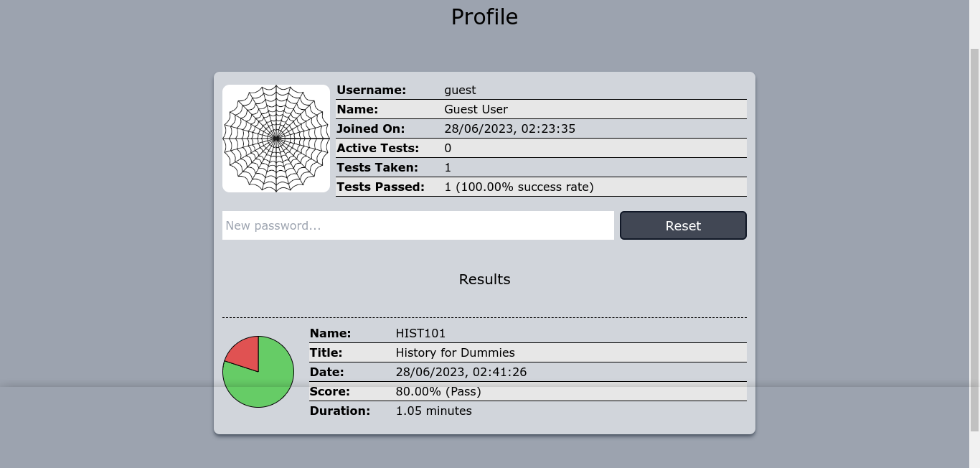The height and width of the screenshot is (468, 980).
Task: Click the Results section heading
Action: tap(484, 279)
